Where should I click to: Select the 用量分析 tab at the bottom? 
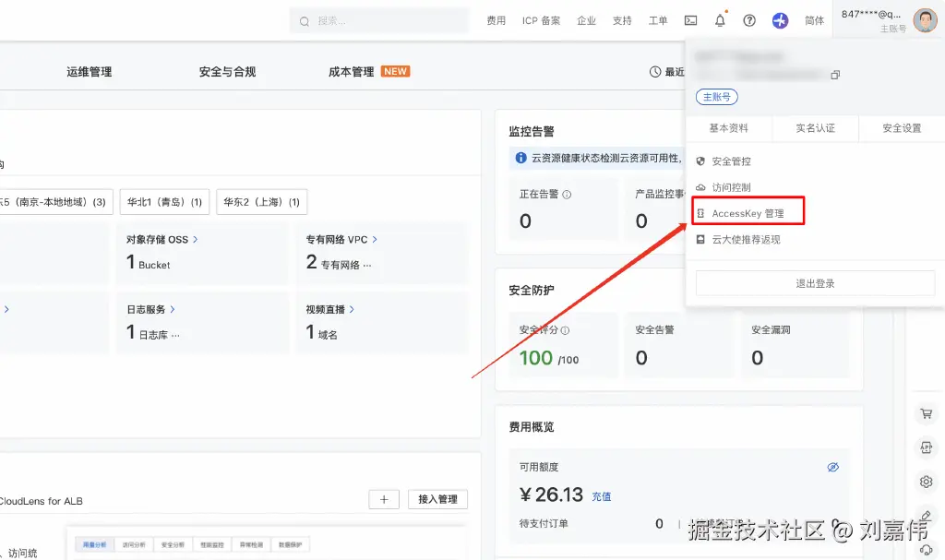(95, 544)
